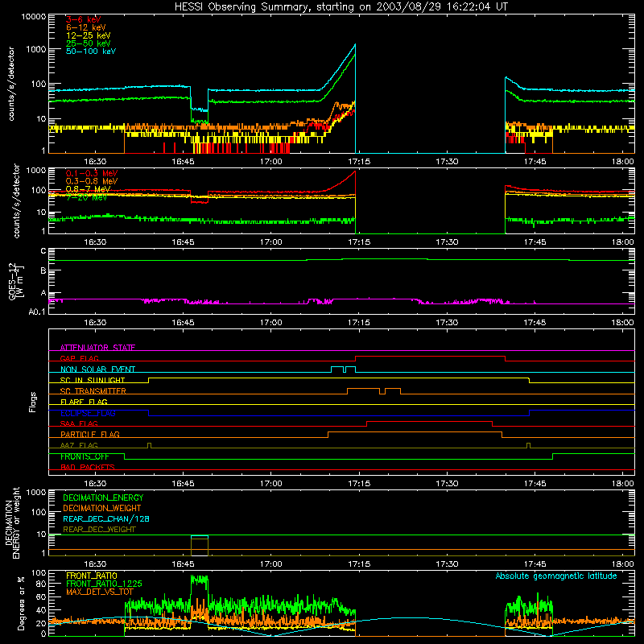The width and height of the screenshot is (644, 644).
Task: Click the REAR_DEC_WEIGHT legend label
Action: pos(99,530)
